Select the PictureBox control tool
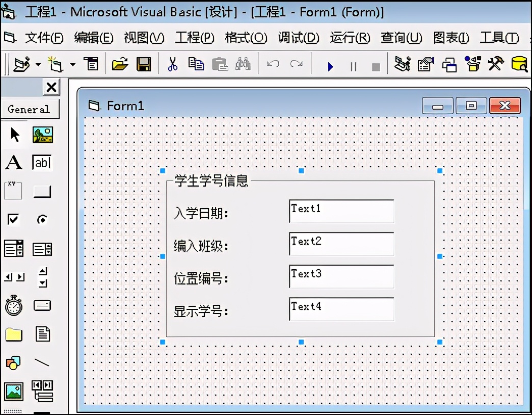 point(42,135)
